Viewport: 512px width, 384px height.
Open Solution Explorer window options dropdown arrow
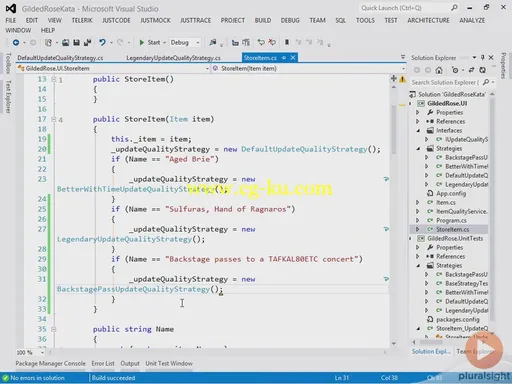click(x=474, y=58)
